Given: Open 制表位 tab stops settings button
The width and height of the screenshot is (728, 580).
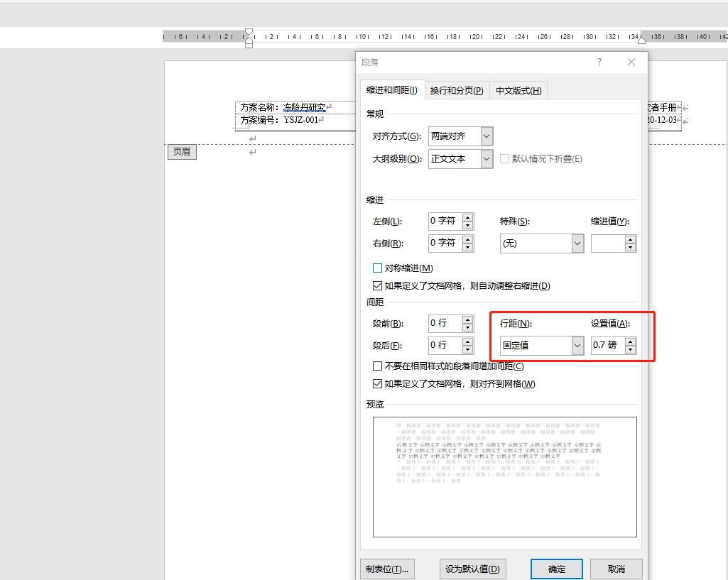Looking at the screenshot, I should pos(386,569).
